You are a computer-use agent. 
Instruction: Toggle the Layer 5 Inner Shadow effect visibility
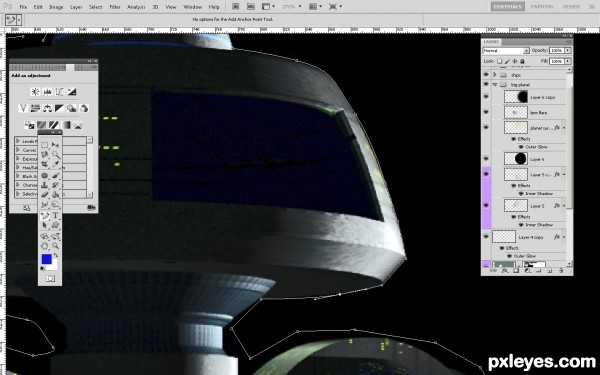[521, 225]
